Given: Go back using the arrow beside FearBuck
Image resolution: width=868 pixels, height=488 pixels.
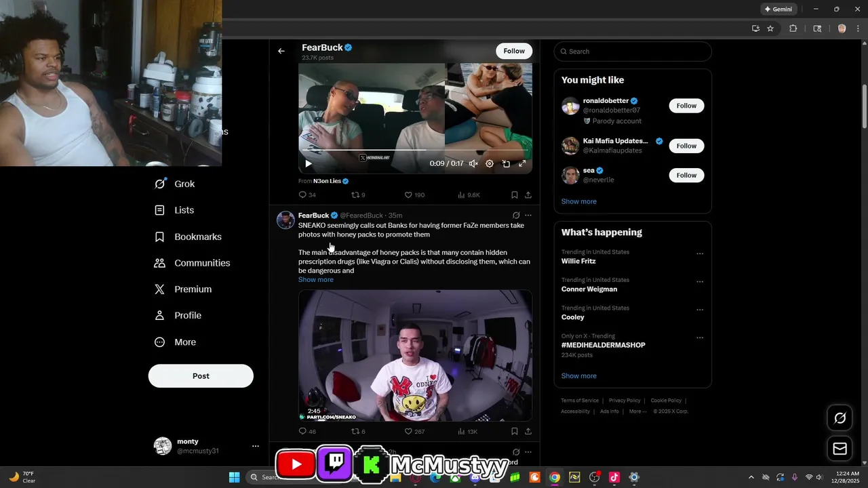Looking at the screenshot, I should pos(281,51).
